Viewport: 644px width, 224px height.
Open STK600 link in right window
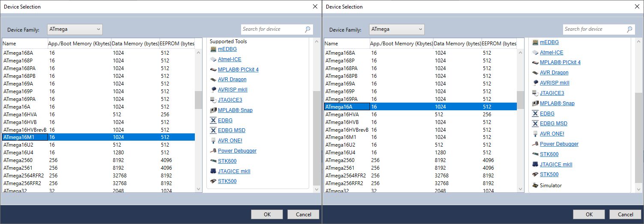[549, 154]
